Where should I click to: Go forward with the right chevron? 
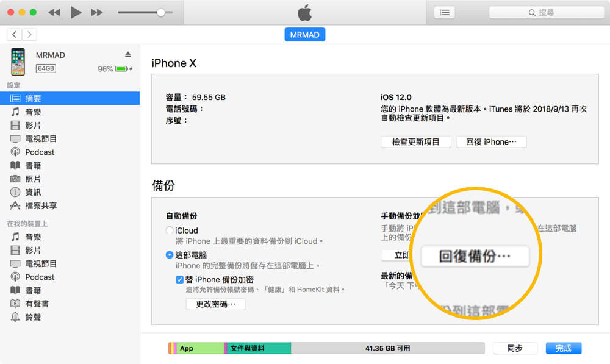tap(29, 35)
